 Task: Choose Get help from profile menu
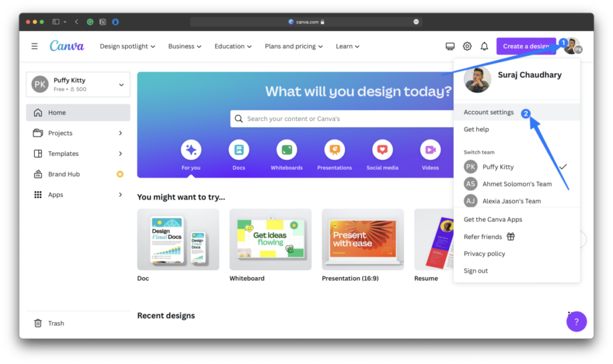[517, 129]
